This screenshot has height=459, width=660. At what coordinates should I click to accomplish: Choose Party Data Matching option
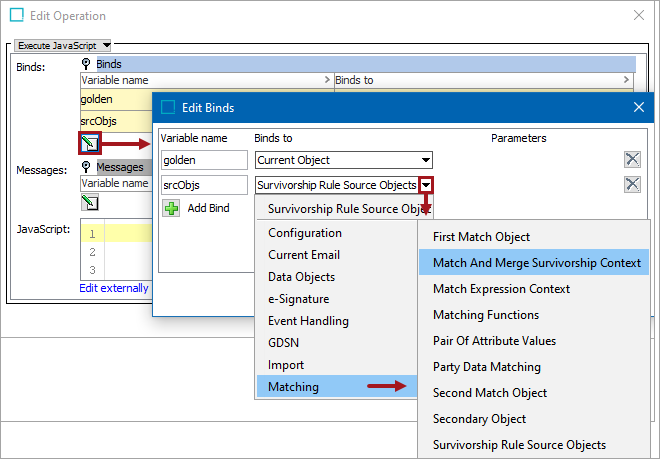click(x=486, y=367)
